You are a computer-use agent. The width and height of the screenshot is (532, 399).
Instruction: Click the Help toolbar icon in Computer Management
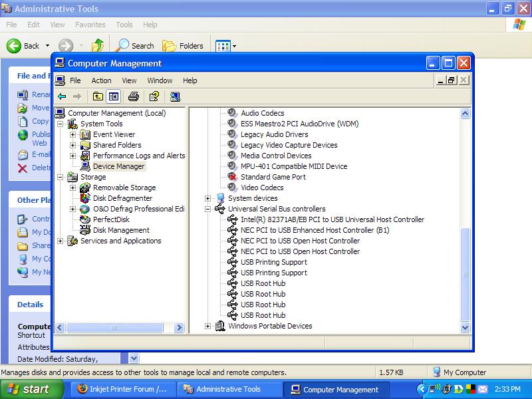tap(154, 96)
